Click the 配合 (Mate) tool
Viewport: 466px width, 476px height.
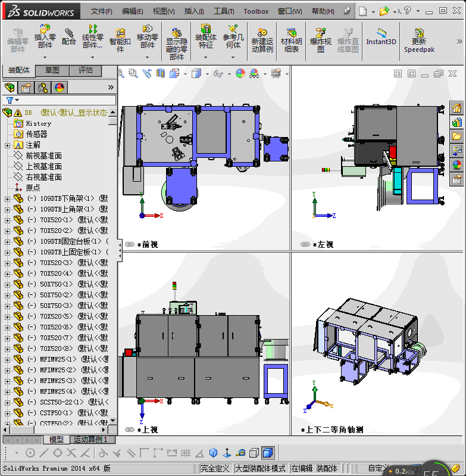pyautogui.click(x=69, y=37)
